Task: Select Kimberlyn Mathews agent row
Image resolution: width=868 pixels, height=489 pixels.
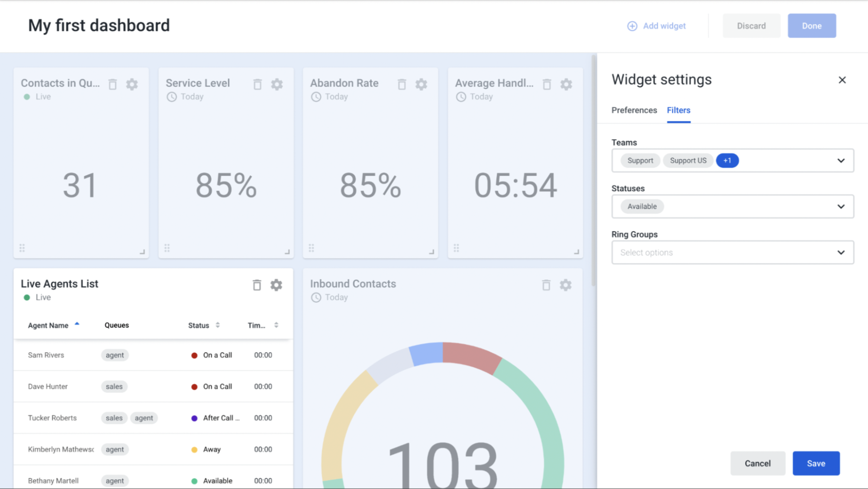Action: 153,449
